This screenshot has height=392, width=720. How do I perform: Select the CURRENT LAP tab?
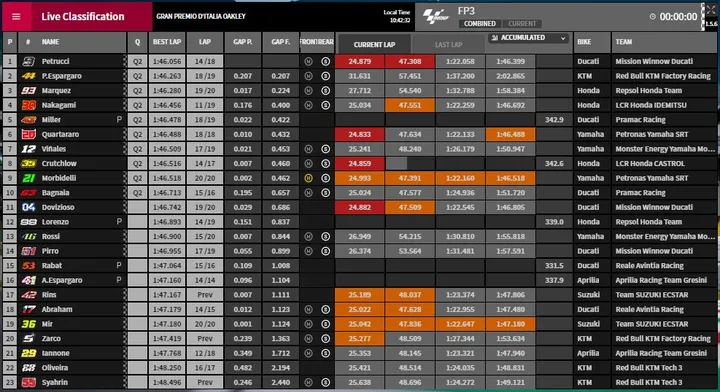(374, 45)
